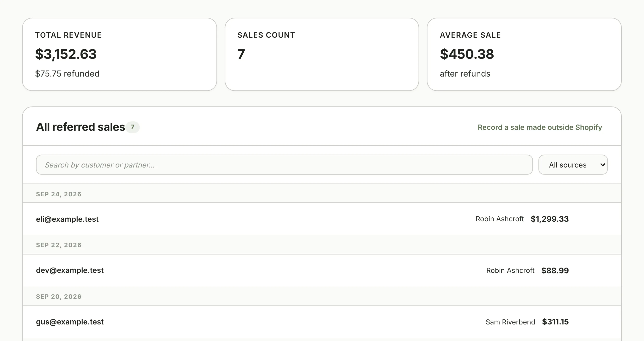Click the $75.75 refunded note
This screenshot has width=644, height=341.
click(x=67, y=74)
